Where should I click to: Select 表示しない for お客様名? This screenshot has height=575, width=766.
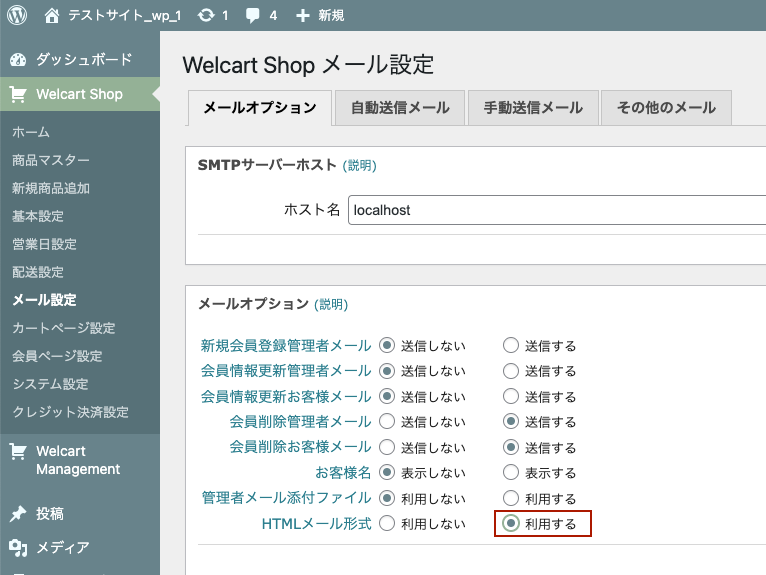387,472
